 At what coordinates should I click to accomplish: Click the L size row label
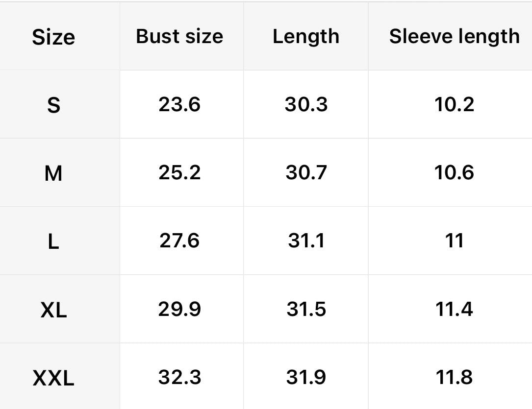[x=53, y=241]
